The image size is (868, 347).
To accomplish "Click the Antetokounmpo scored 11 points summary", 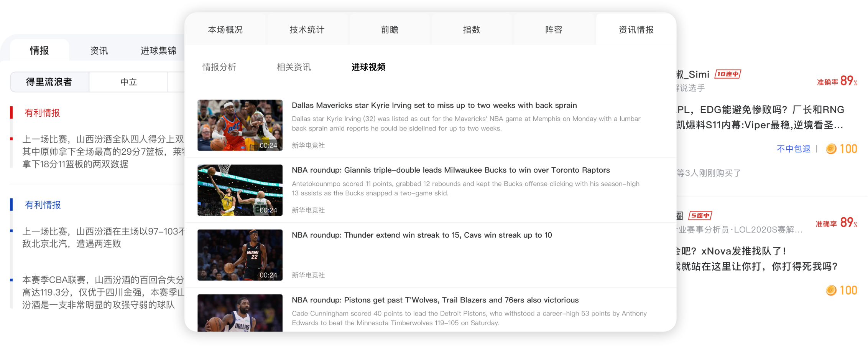I will point(465,188).
